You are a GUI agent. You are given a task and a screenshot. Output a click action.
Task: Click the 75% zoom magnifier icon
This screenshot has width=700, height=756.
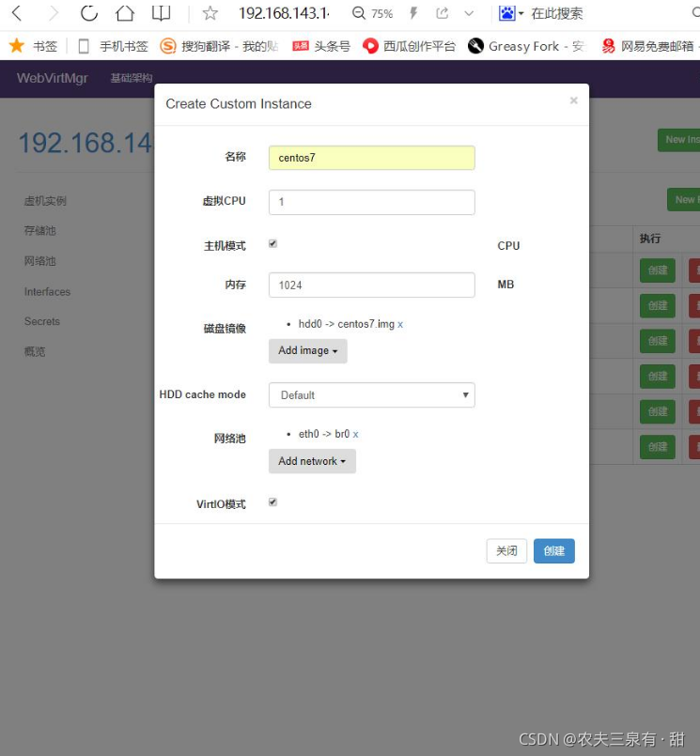tap(358, 13)
